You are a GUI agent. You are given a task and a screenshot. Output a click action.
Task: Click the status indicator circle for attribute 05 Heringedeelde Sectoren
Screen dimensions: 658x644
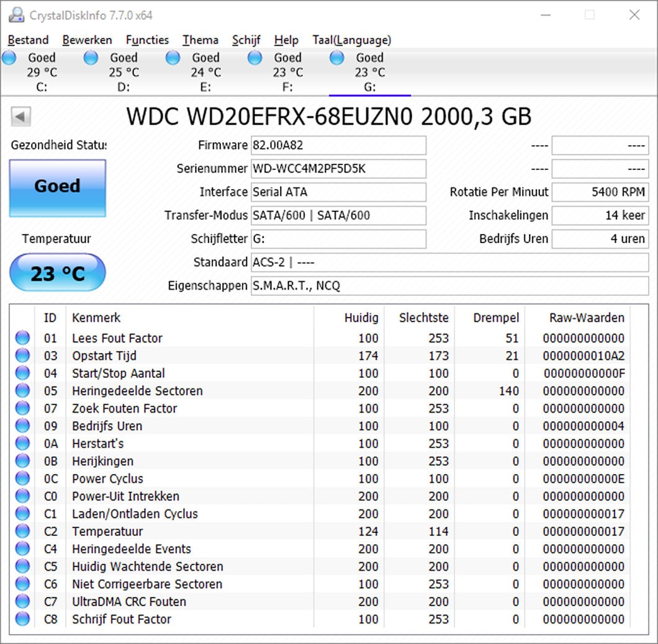coord(22,390)
